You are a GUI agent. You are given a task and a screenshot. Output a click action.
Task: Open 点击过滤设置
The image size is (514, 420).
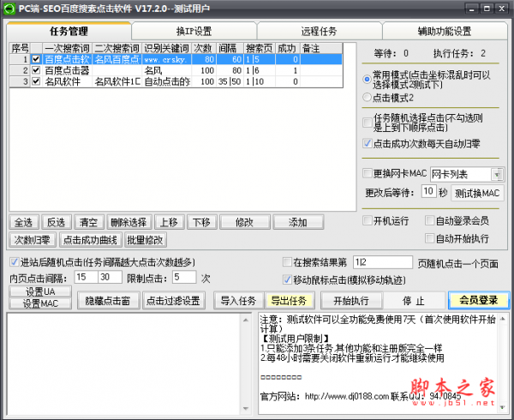(x=174, y=300)
